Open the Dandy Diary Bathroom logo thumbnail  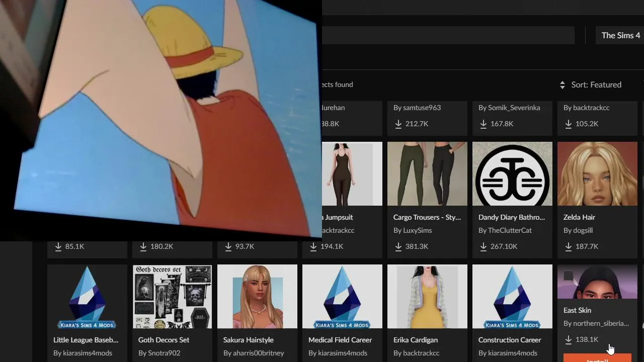(512, 173)
